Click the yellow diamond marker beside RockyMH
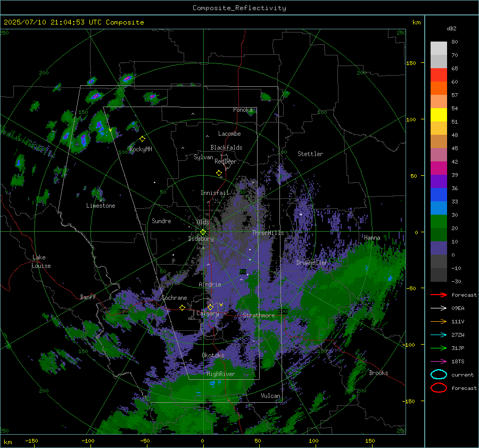The width and height of the screenshot is (479, 448). pos(142,139)
